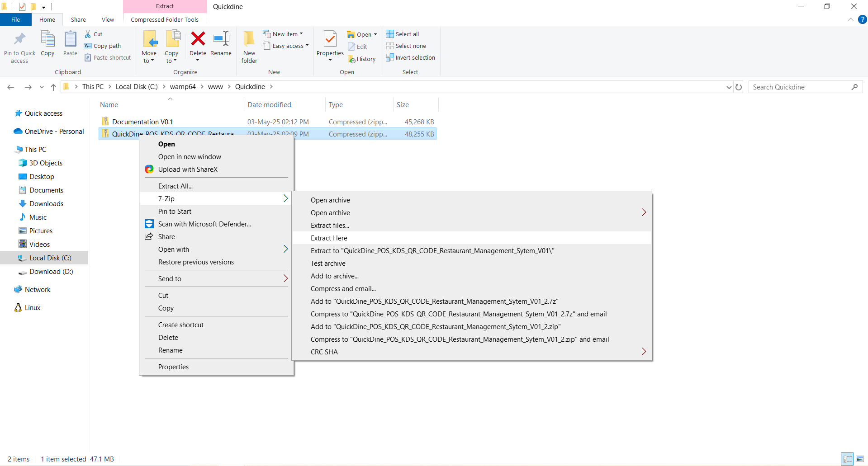Switch to details view icon in status bar
Screen dimensions: 868x466
point(847,459)
